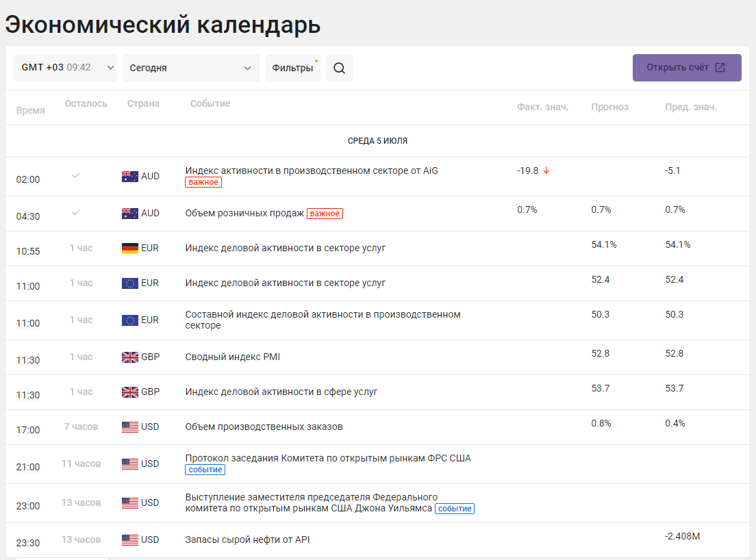Click the Событие column header
The image size is (756, 560).
[x=210, y=103]
